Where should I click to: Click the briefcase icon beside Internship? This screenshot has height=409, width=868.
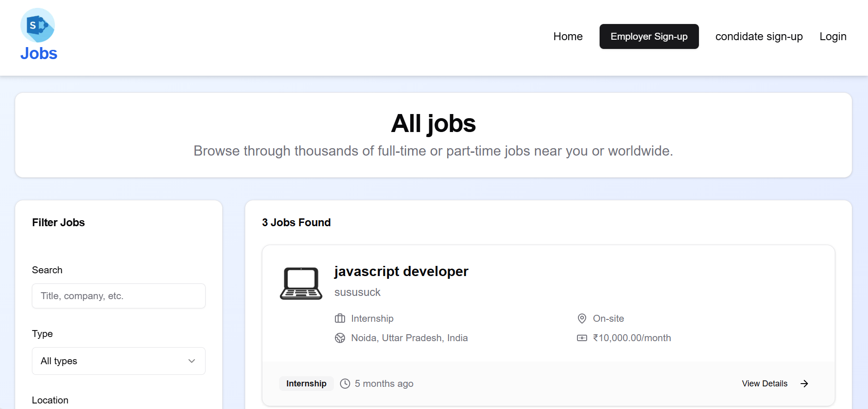340,319
